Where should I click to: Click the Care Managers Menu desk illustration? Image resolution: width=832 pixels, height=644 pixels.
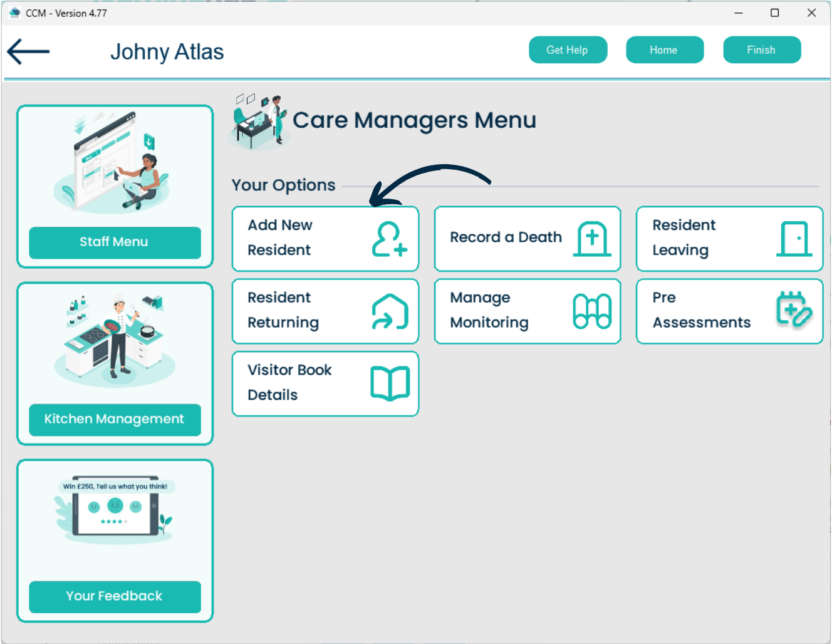point(258,122)
